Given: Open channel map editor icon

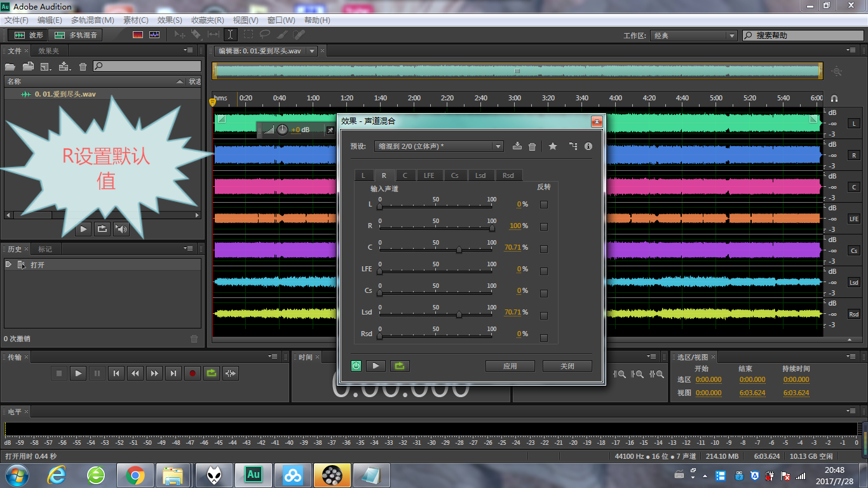Looking at the screenshot, I should (x=573, y=146).
